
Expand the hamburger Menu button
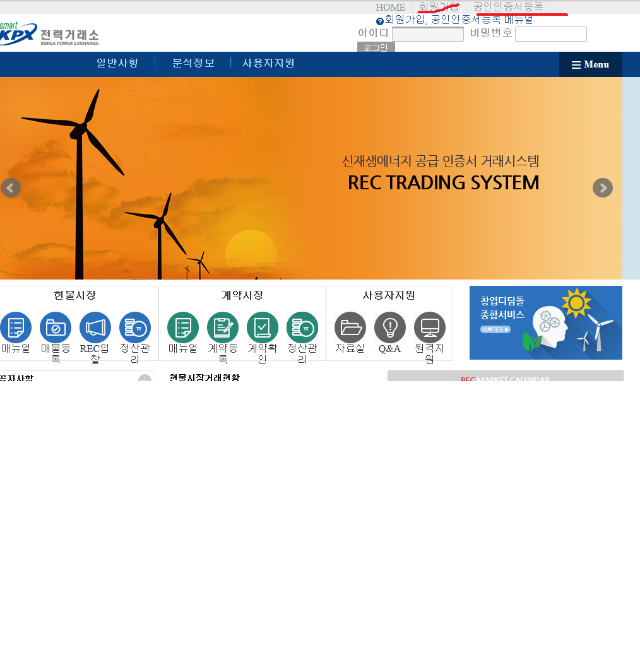click(x=590, y=64)
